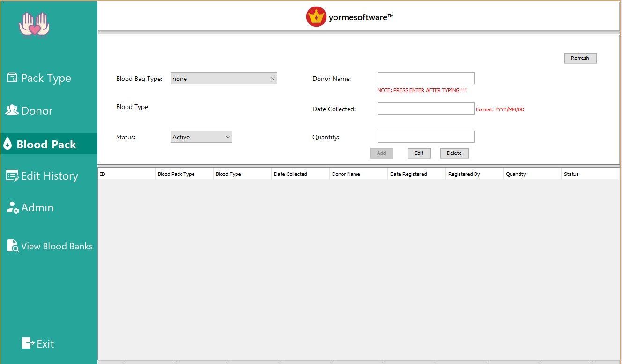Image resolution: width=623 pixels, height=364 pixels.
Task: Focus the Date Collected input field
Action: [426, 109]
